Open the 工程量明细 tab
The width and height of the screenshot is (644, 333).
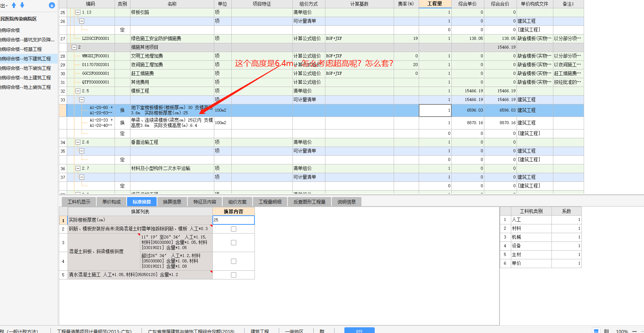point(270,202)
